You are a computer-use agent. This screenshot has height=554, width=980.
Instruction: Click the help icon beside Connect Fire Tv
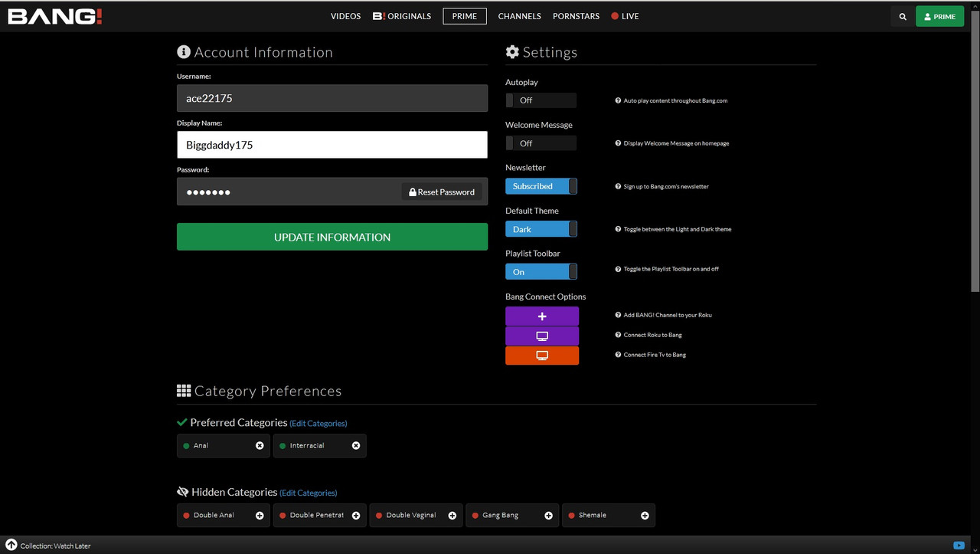(x=618, y=355)
